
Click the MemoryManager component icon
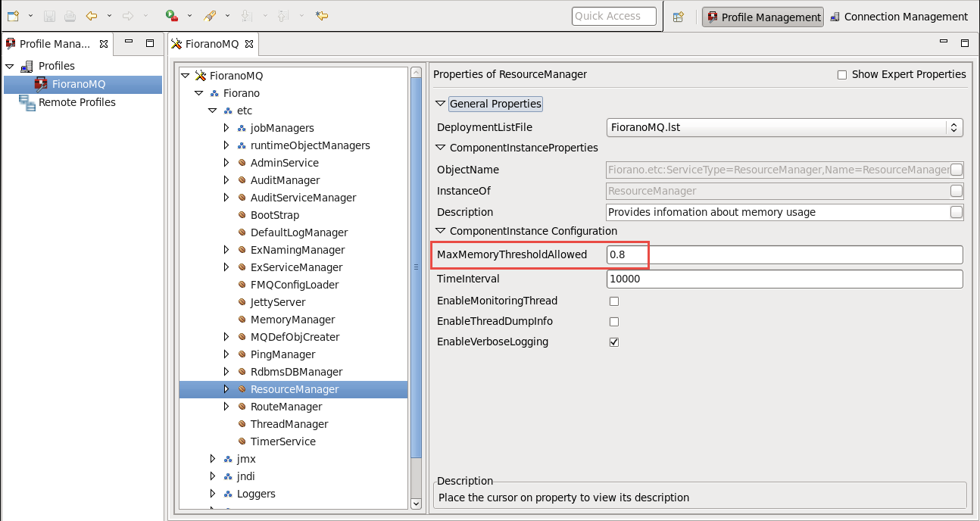pos(242,320)
